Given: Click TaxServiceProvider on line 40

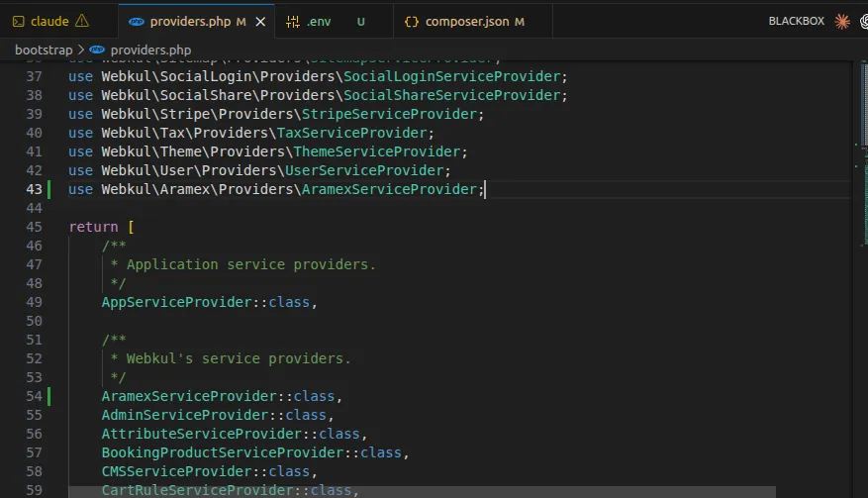Looking at the screenshot, I should (352, 133).
